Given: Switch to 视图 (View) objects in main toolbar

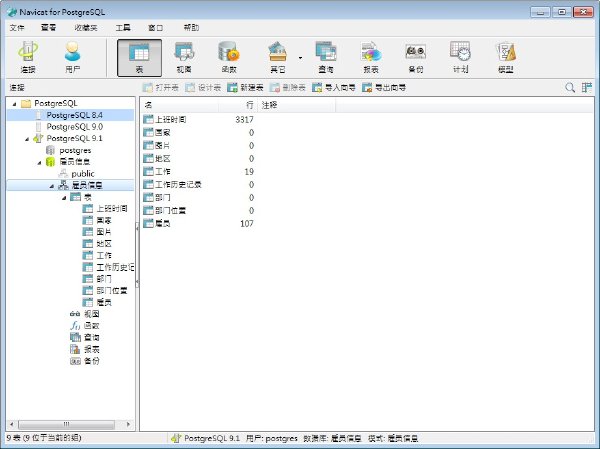Looking at the screenshot, I should click(184, 57).
